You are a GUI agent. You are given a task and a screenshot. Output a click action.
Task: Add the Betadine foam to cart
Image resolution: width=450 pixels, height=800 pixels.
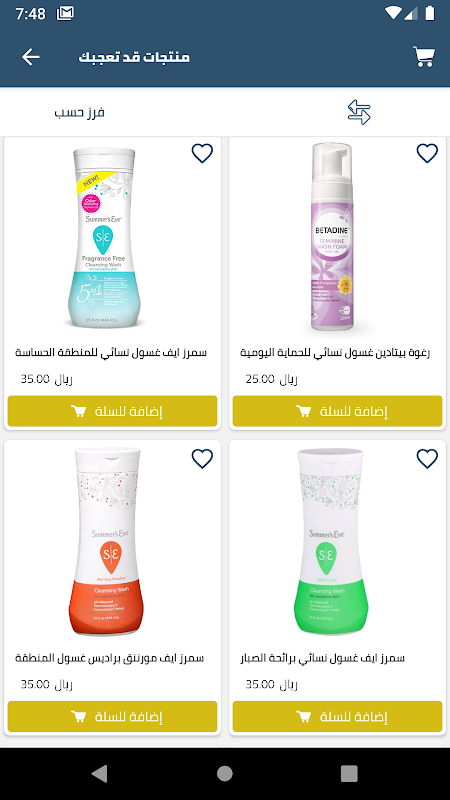[x=337, y=411]
